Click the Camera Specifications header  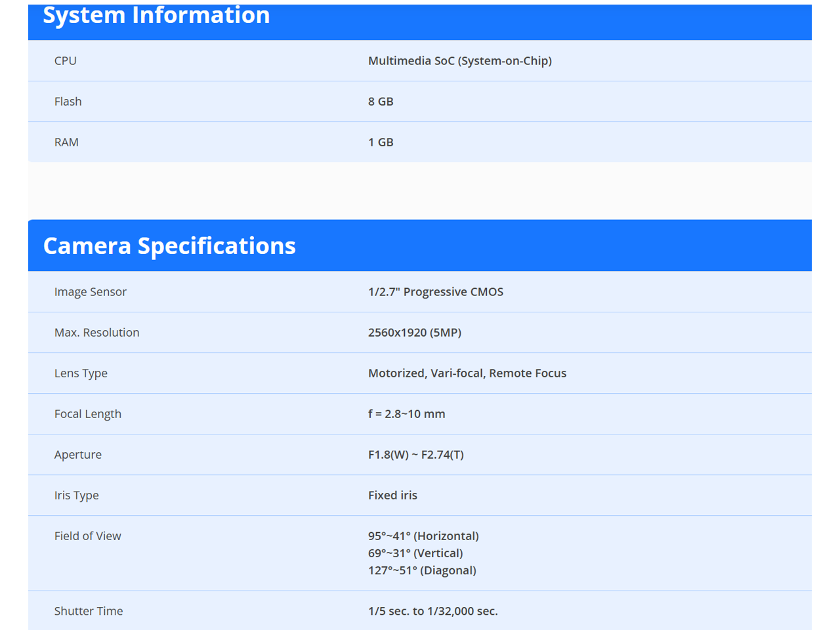tap(169, 246)
